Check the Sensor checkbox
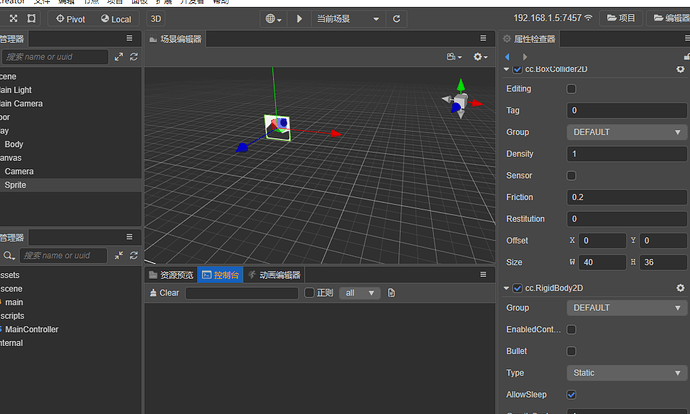Viewport: 690px width, 414px height. [571, 176]
